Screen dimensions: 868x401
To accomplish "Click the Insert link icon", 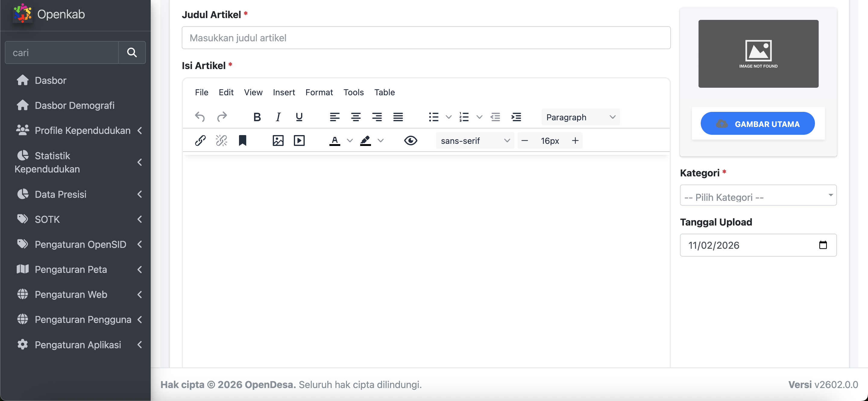I will (200, 141).
